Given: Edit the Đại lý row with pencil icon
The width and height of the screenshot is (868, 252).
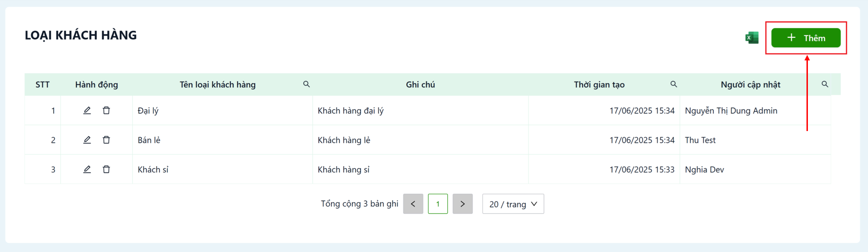Looking at the screenshot, I should click(87, 111).
